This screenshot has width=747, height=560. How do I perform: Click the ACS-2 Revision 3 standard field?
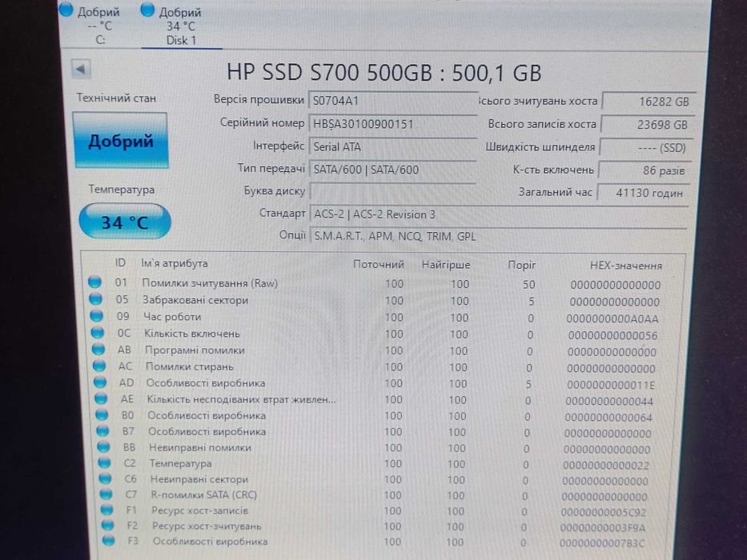[x=499, y=214]
